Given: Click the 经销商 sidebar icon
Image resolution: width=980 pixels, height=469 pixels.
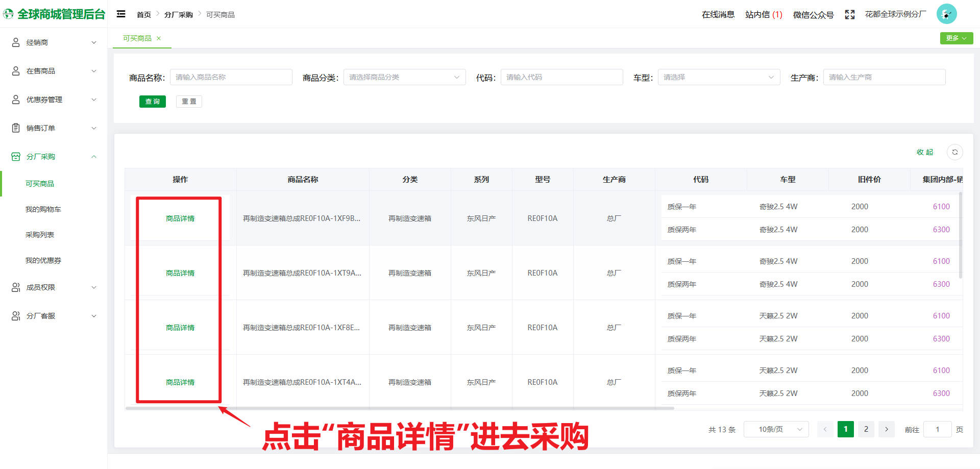Looking at the screenshot, I should click(15, 42).
